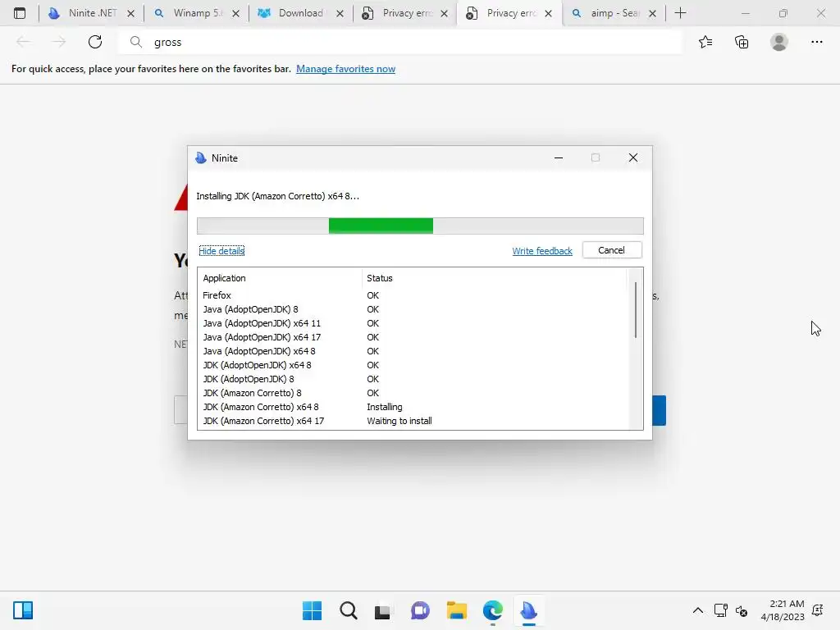Click the Installing status text
The image size is (840, 630).
pyautogui.click(x=384, y=407)
